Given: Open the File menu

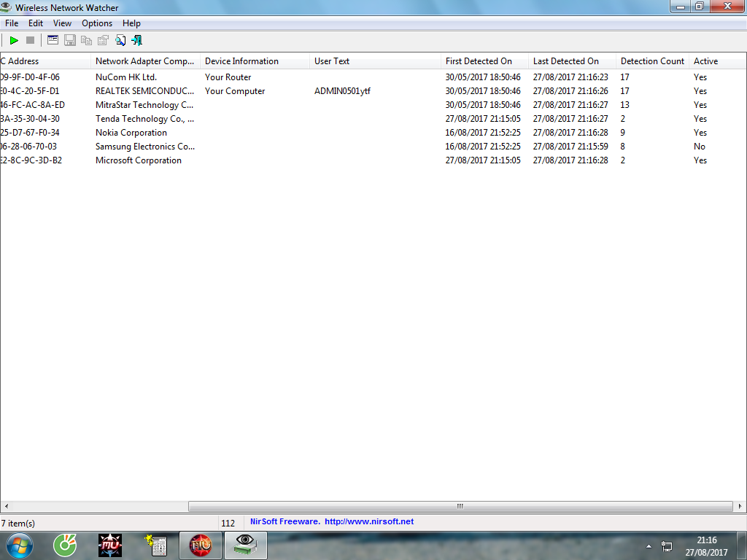Looking at the screenshot, I should 12,23.
